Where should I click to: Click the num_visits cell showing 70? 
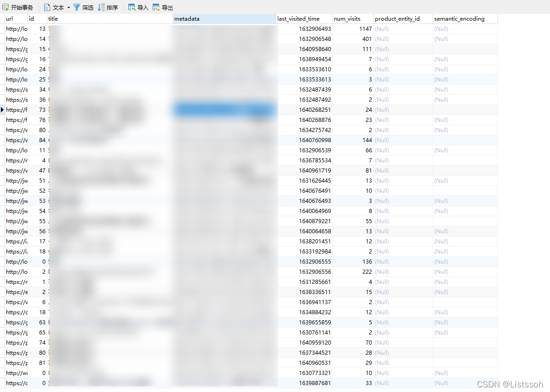pos(353,343)
